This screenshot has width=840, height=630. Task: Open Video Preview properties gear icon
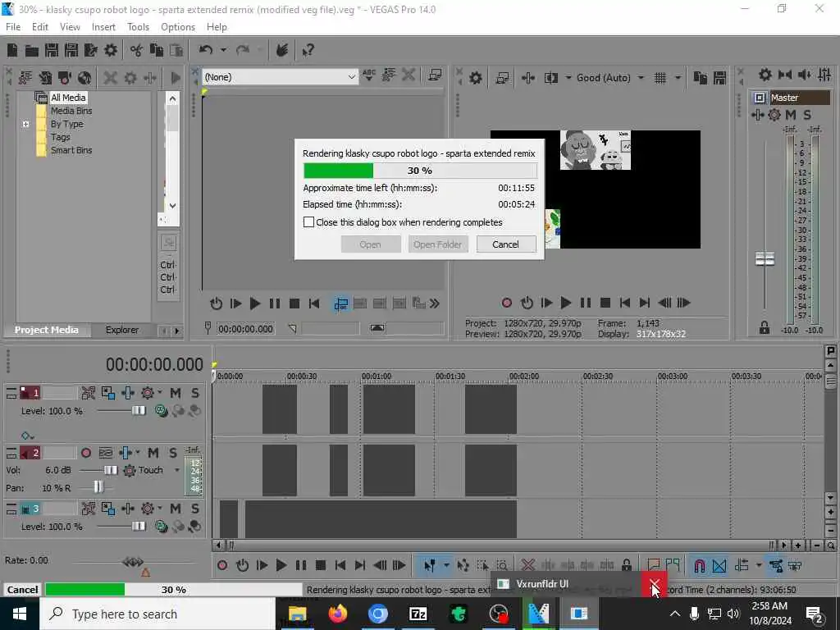click(475, 78)
